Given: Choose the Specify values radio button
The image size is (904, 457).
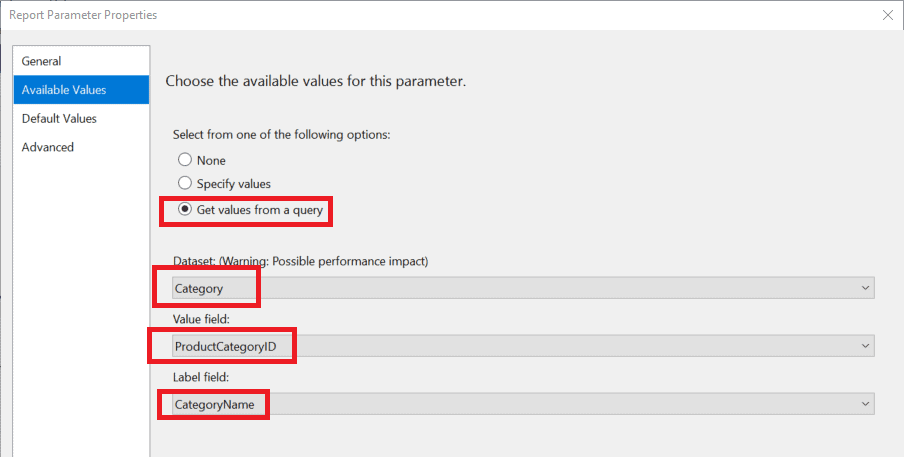Looking at the screenshot, I should click(x=184, y=183).
